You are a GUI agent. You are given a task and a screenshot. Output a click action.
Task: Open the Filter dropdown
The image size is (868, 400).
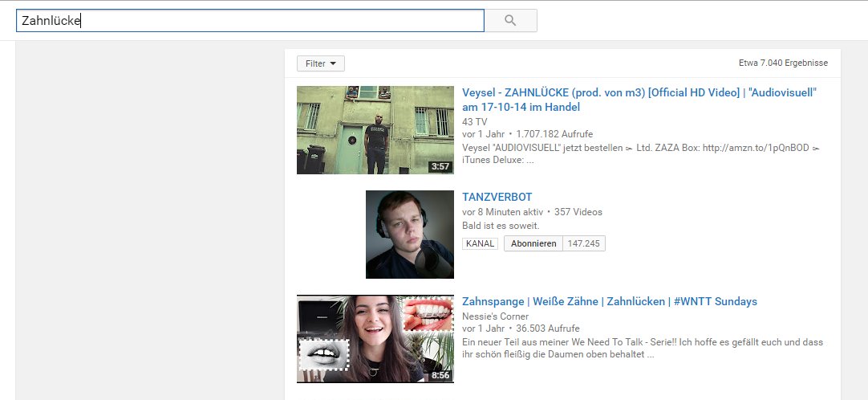(321, 63)
